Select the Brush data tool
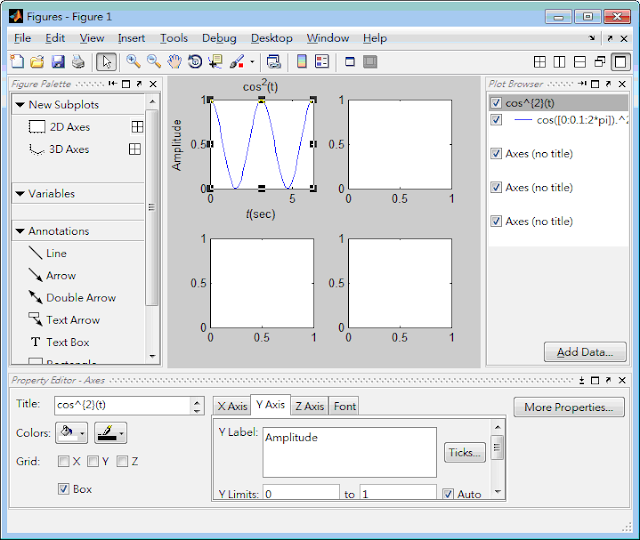640x540 pixels. coord(237,62)
